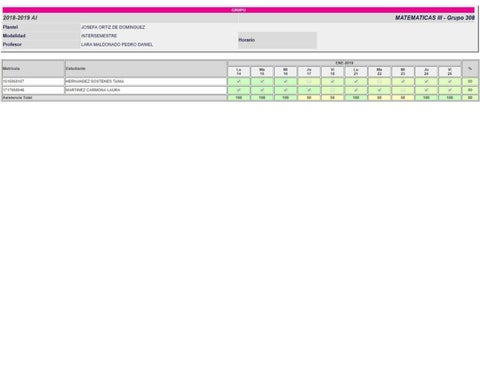Viewport: 480px width, 371px height.
Task: Toggle Vi 18 attendance for Martinez Carmona
Action: [332, 90]
